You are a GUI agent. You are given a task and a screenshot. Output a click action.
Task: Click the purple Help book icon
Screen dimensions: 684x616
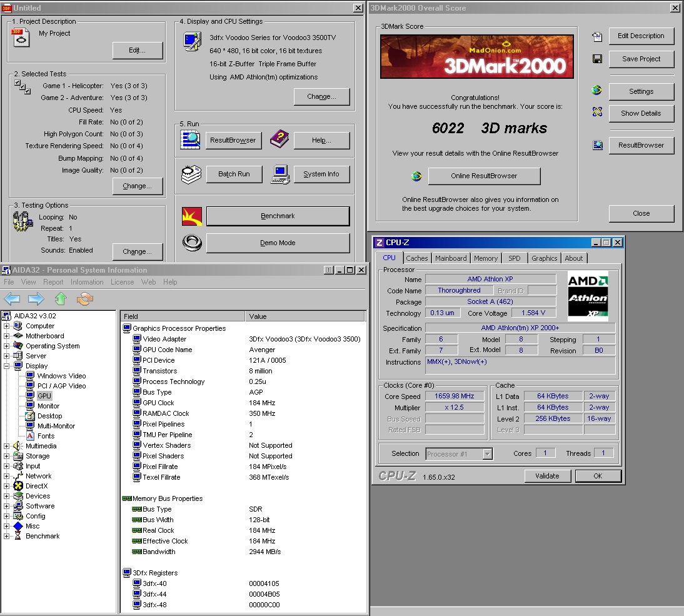279,139
